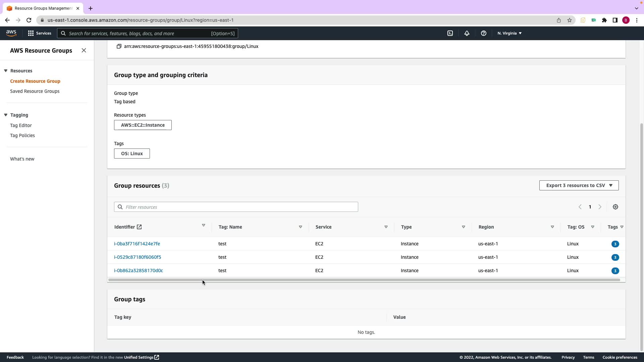
Task: Sort by the Service column arrow
Action: (386, 227)
